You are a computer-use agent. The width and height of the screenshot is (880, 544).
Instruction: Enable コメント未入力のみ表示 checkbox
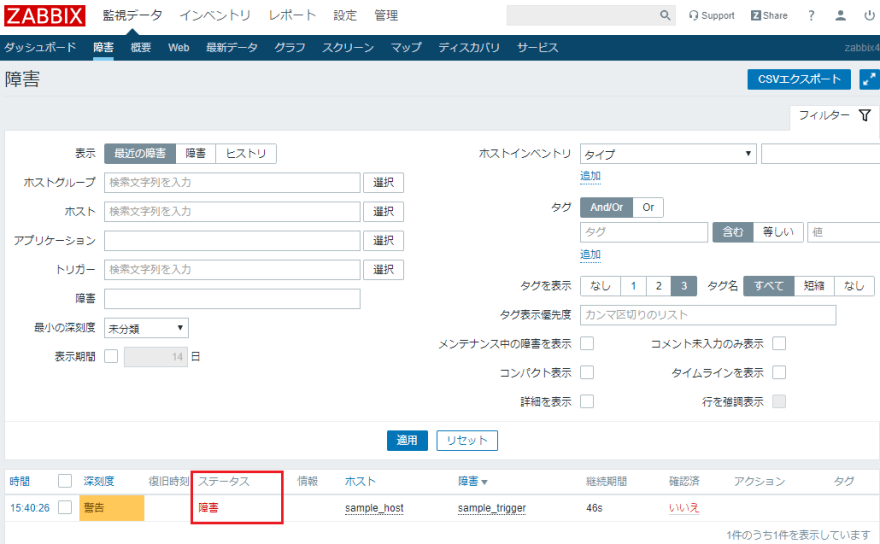[779, 344]
